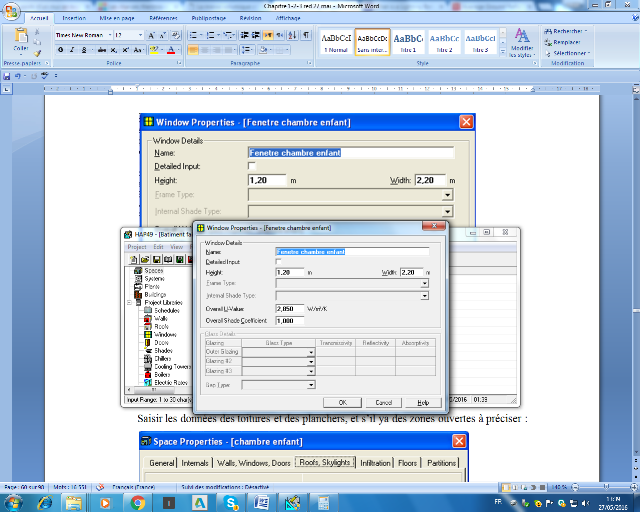The height and width of the screenshot is (512, 640).
Task: Click the Overall U-Value field in front dialog
Action: [289, 309]
